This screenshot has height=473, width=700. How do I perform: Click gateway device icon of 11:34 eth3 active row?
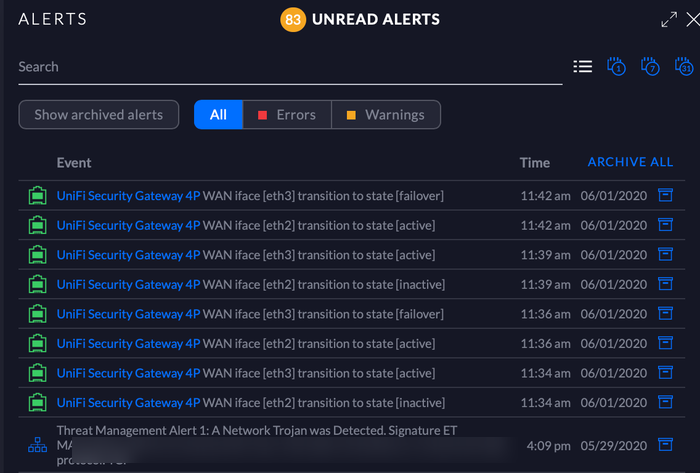pos(38,373)
